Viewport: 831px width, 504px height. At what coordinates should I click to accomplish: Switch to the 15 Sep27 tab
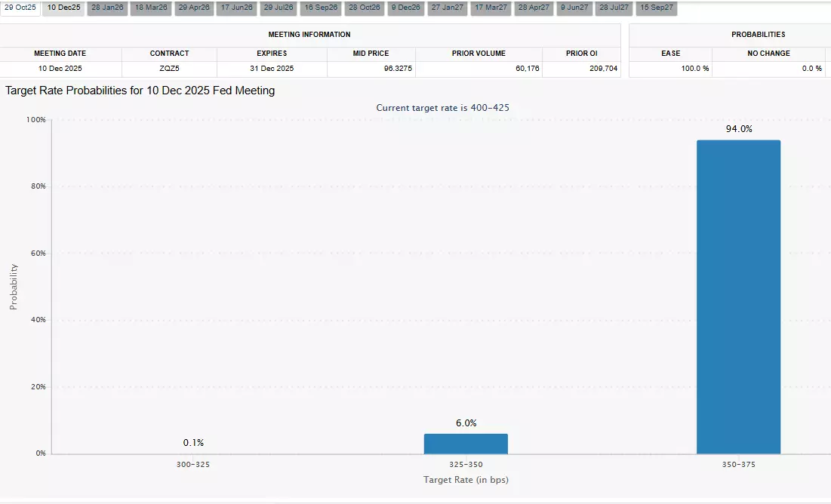point(657,8)
